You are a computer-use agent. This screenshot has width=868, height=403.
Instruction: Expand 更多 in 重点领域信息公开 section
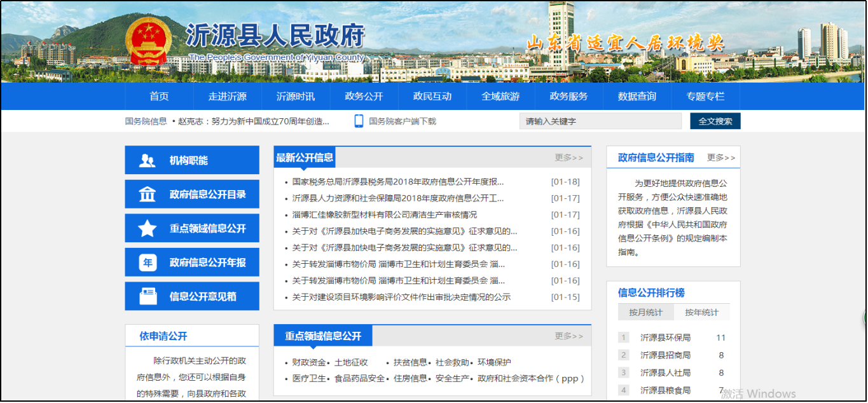pos(568,336)
